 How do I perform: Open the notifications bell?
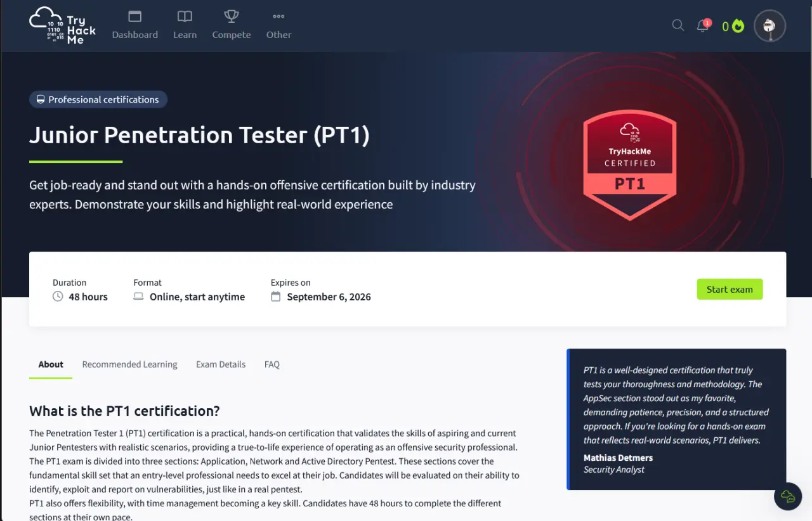tap(703, 25)
